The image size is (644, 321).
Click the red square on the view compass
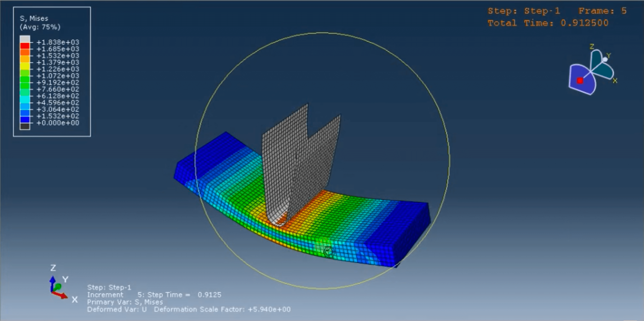[580, 81]
